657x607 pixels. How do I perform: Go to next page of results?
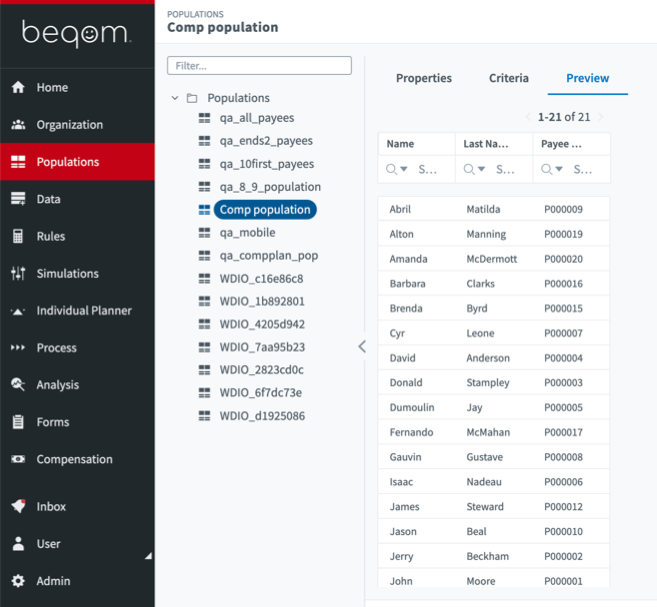tap(602, 118)
